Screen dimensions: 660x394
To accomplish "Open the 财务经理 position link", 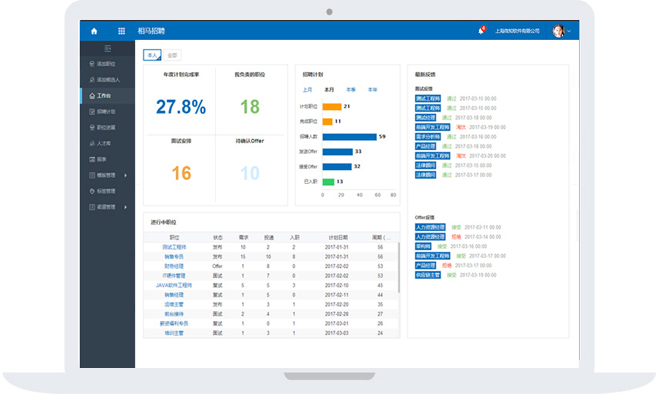I will 174,266.
